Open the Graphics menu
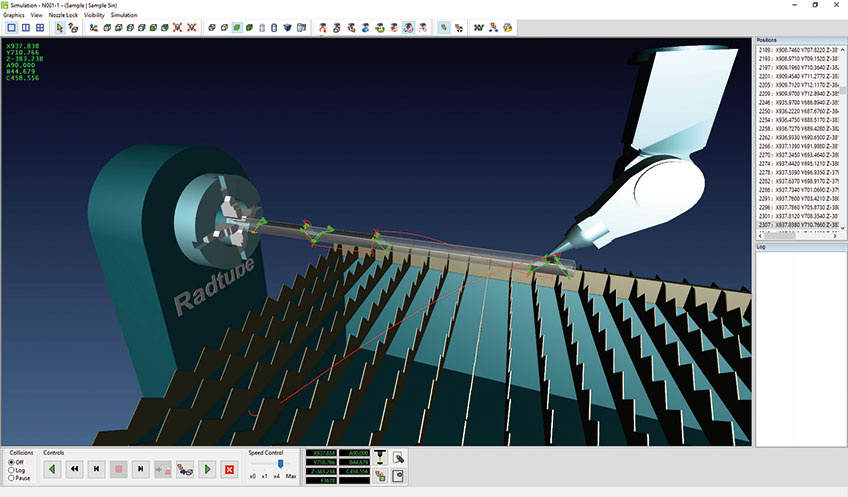Image resolution: width=848 pixels, height=497 pixels. (14, 16)
